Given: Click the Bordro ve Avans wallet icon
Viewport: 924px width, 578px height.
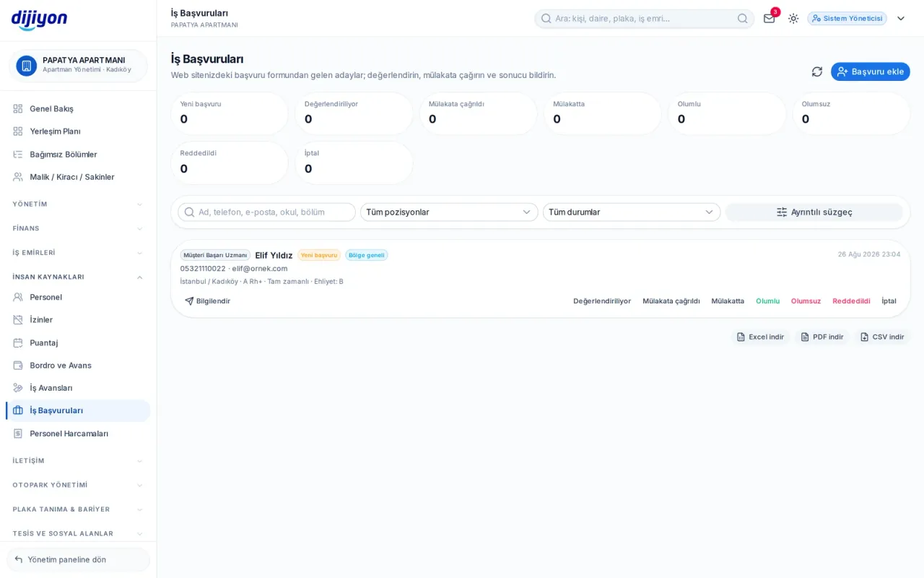Looking at the screenshot, I should 18,365.
